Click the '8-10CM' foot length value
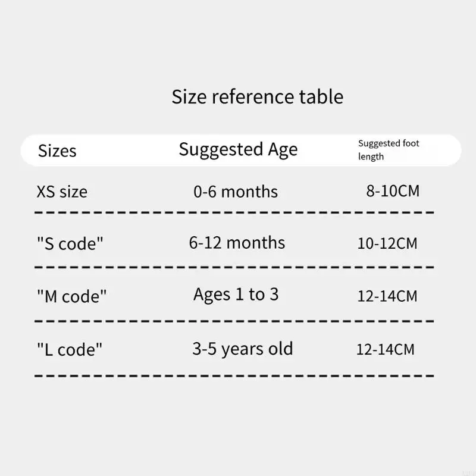 pyautogui.click(x=393, y=191)
